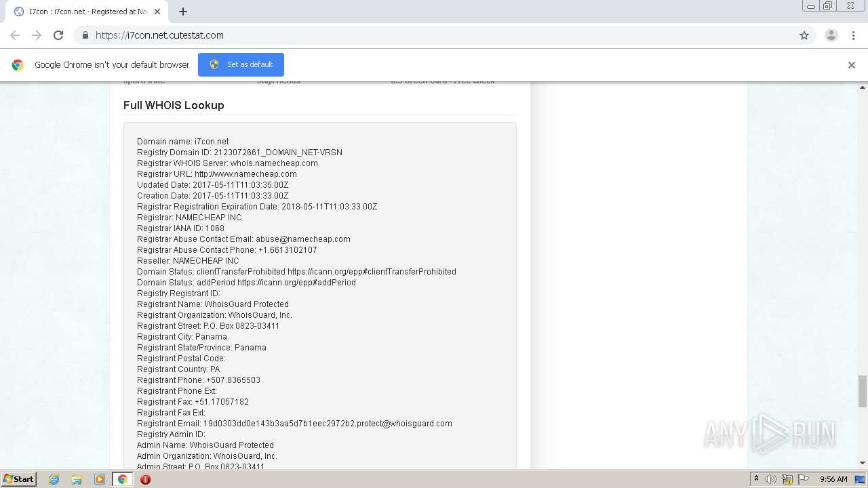
Task: Click Registrant Fax +51.17057182 line
Action: tap(193, 402)
